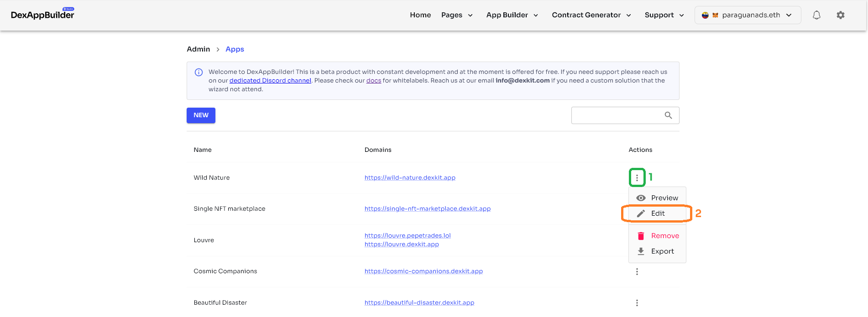The image size is (868, 317).
Task: Expand the App Builder dropdown
Action: tap(512, 15)
